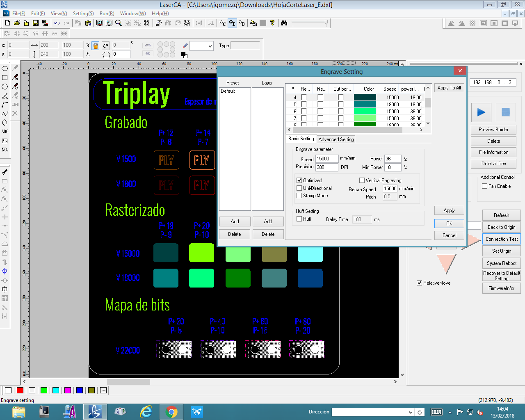Open the pen color dropdown in toolbar
The width and height of the screenshot is (525, 420).
(210, 46)
